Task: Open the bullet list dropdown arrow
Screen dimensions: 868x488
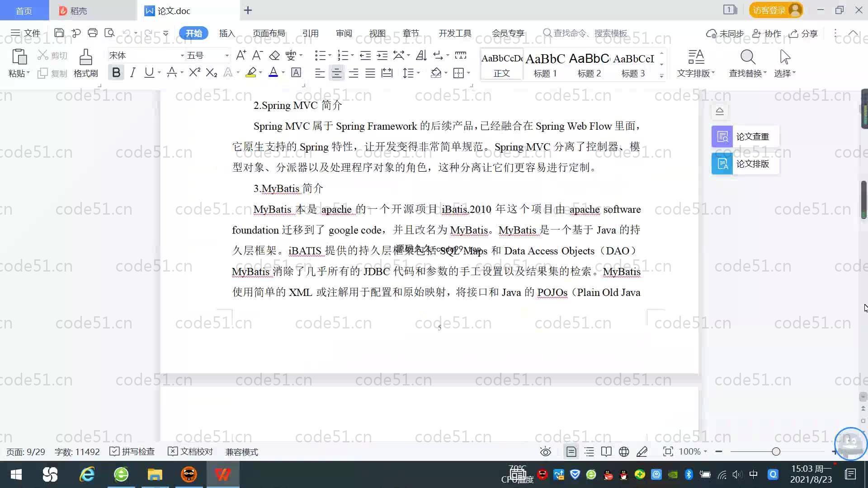Action: 330,55
